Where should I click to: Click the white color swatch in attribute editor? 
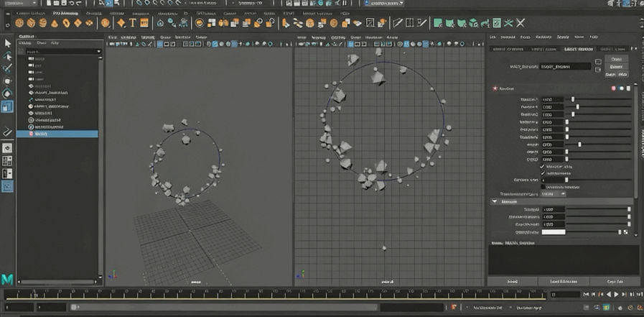[x=553, y=232]
